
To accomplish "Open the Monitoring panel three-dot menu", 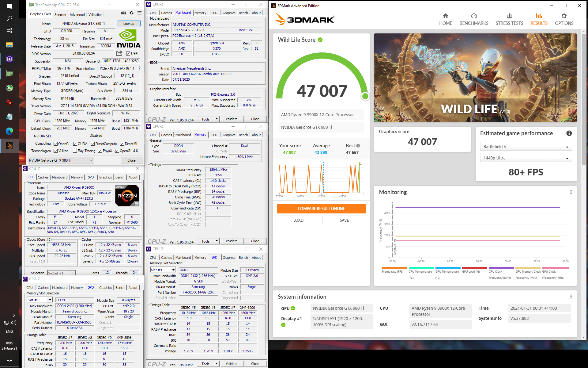I will 571,192.
